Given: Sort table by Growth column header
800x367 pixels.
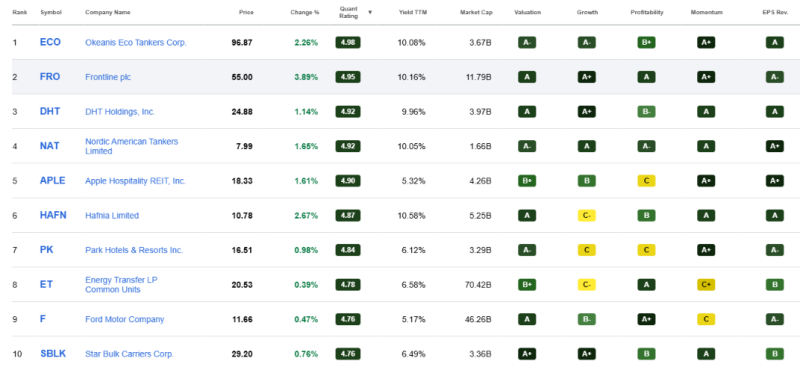Looking at the screenshot, I should (x=586, y=12).
